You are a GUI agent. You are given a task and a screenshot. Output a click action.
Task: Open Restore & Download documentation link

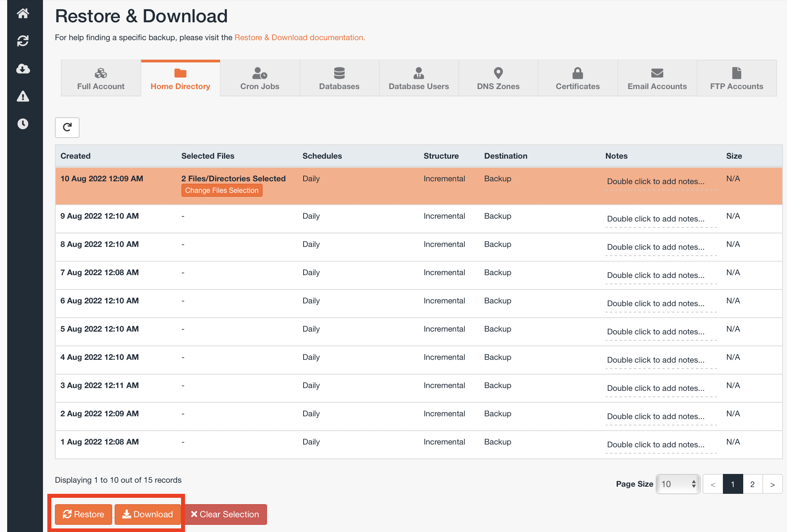point(300,37)
